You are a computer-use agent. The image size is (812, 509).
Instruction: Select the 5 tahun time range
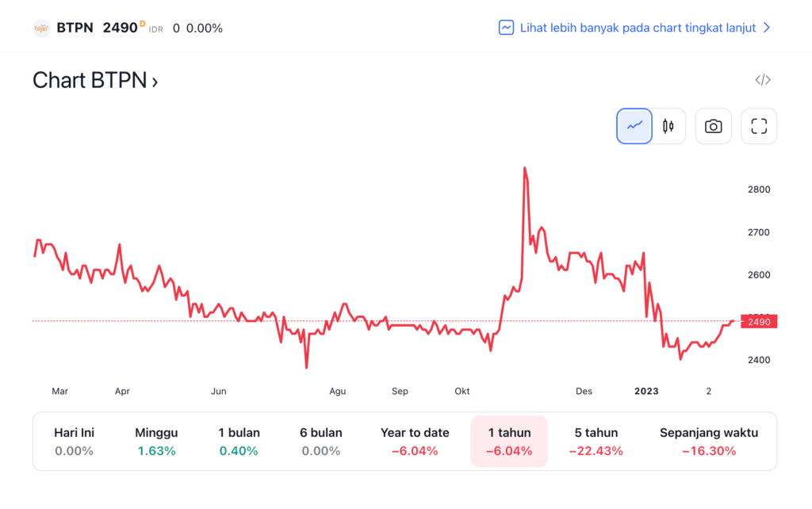click(x=596, y=442)
